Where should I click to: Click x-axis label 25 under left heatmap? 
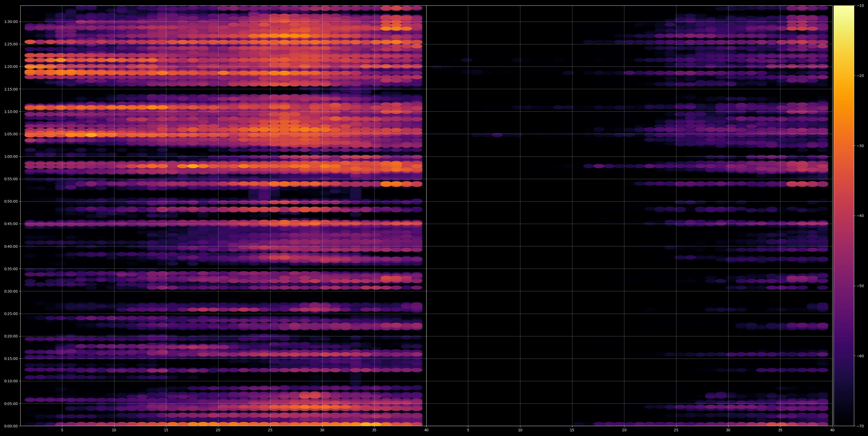270,430
